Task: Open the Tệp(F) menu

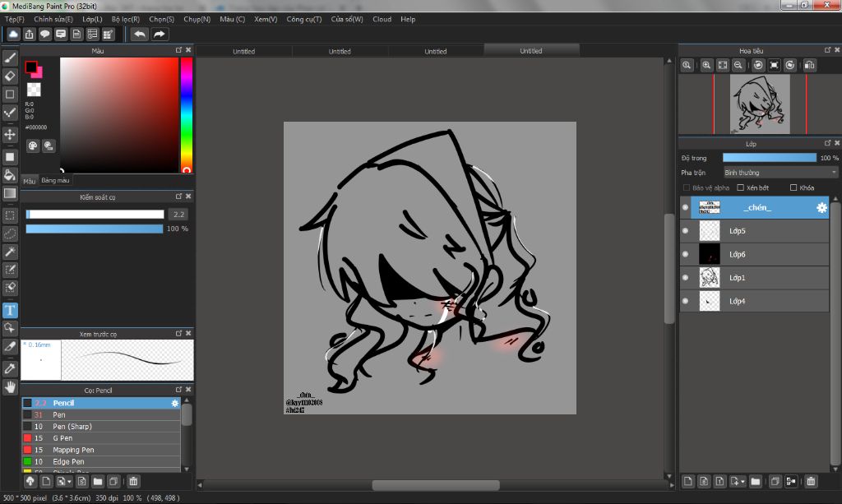Action: click(15, 20)
